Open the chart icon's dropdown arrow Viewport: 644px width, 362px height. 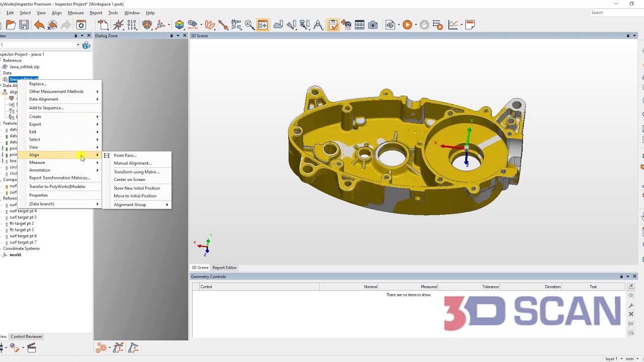[x=463, y=24]
